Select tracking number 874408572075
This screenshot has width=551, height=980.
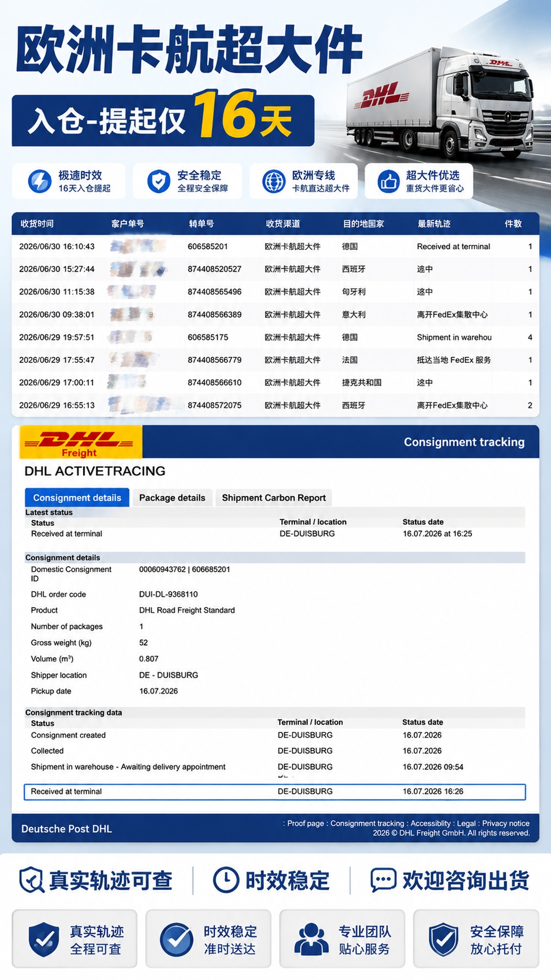point(214,405)
